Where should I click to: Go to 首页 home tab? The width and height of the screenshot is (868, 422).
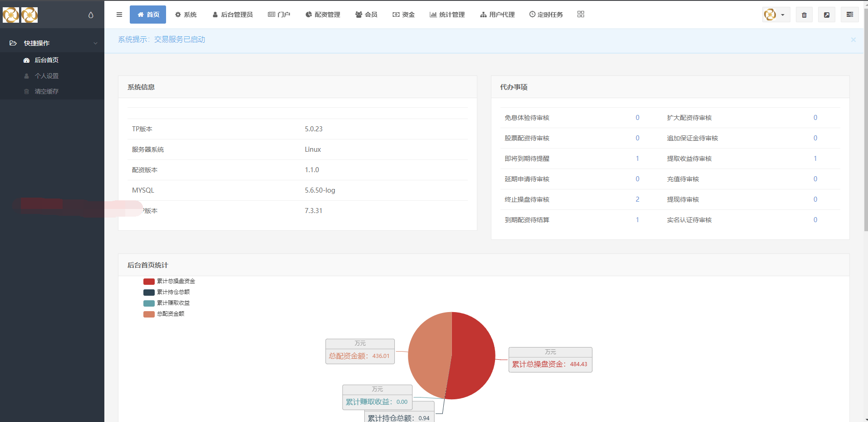click(148, 15)
